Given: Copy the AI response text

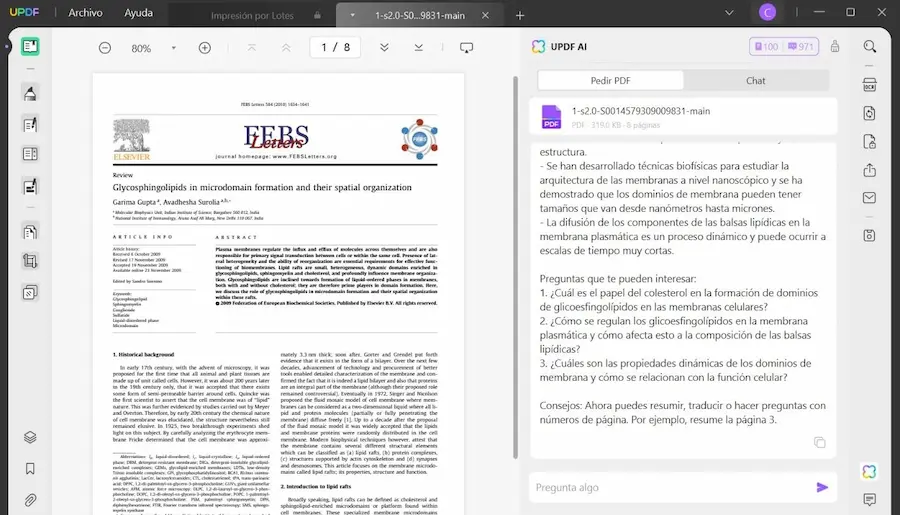Looking at the screenshot, I should click(819, 442).
